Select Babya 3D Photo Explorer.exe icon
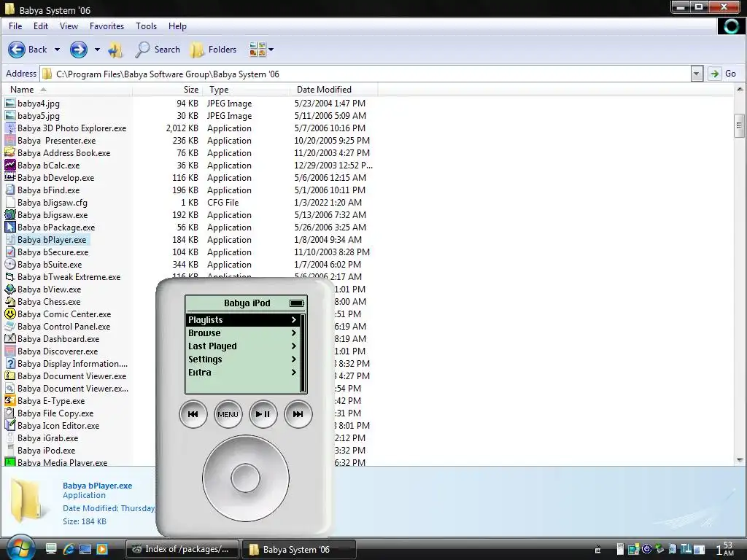Screen dimensions: 747x560 click(x=10, y=128)
